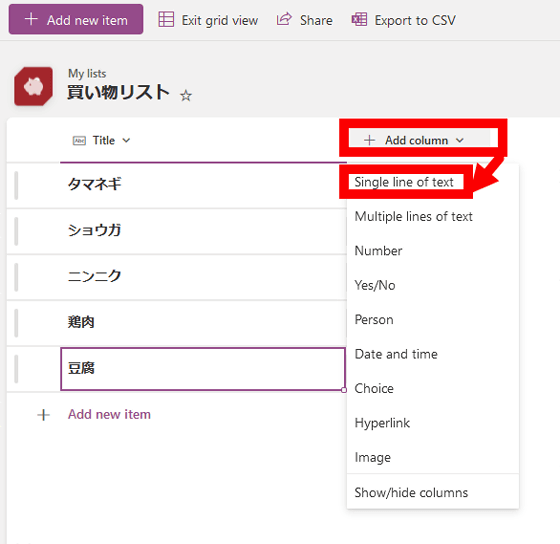Select the ショウガ row handle

(x=16, y=231)
